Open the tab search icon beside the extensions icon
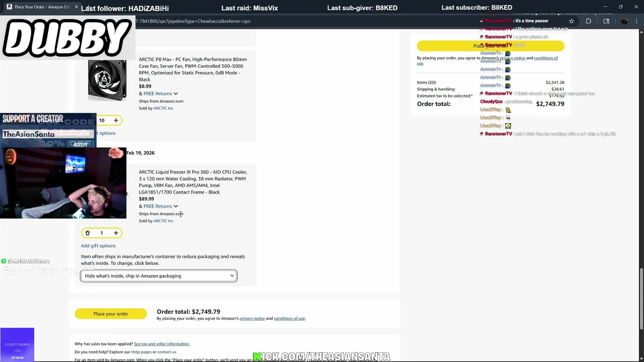 (x=606, y=21)
